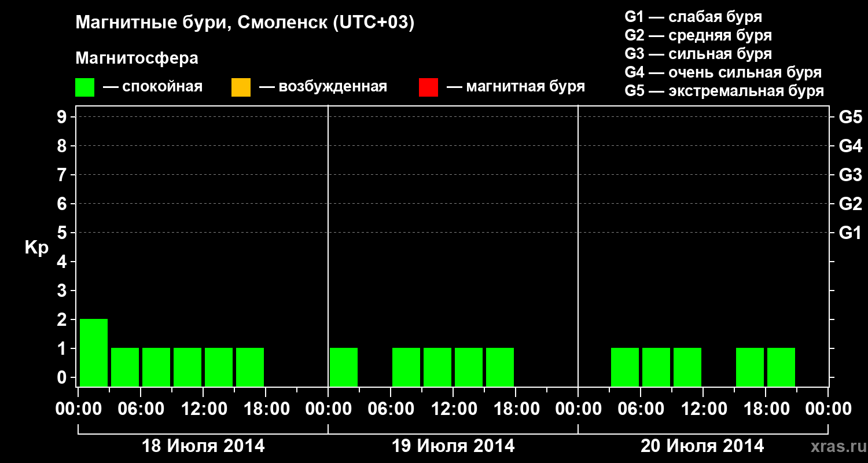The width and height of the screenshot is (868, 463).
Task: Select the 20 July 18:00–21:00 green bar
Action: [781, 367]
